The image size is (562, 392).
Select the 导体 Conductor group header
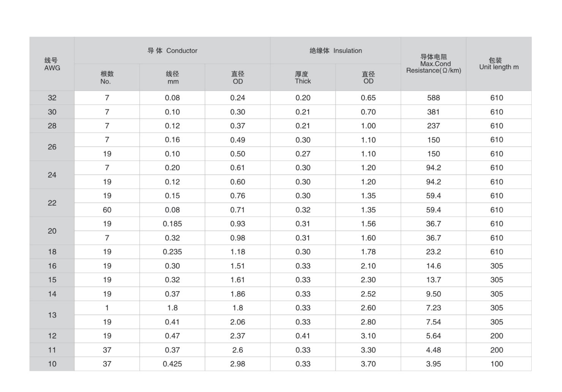tap(172, 51)
